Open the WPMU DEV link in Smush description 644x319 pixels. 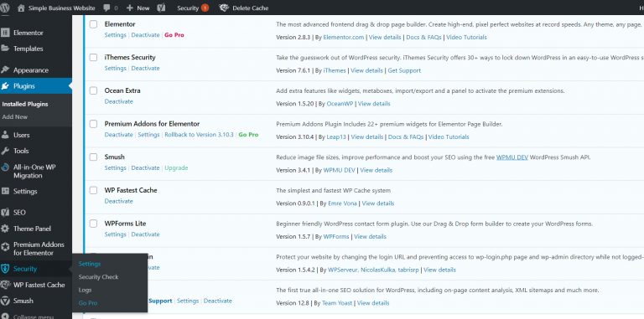pyautogui.click(x=512, y=157)
